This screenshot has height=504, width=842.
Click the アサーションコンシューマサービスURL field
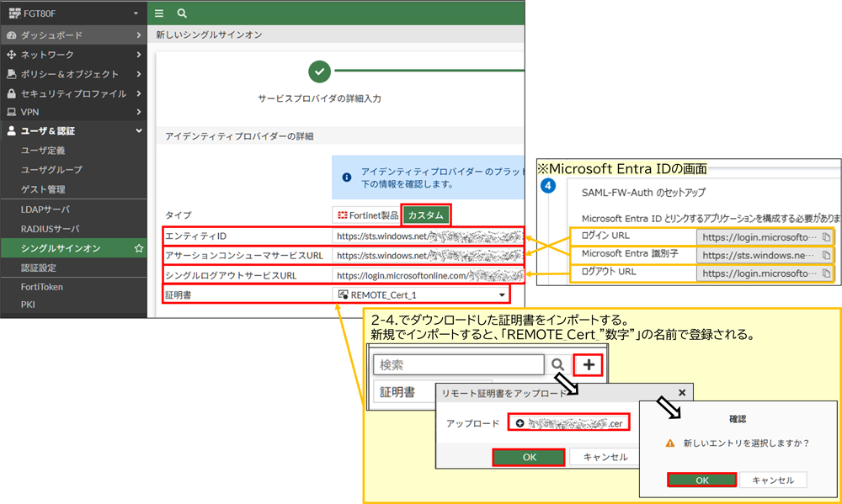pos(428,256)
